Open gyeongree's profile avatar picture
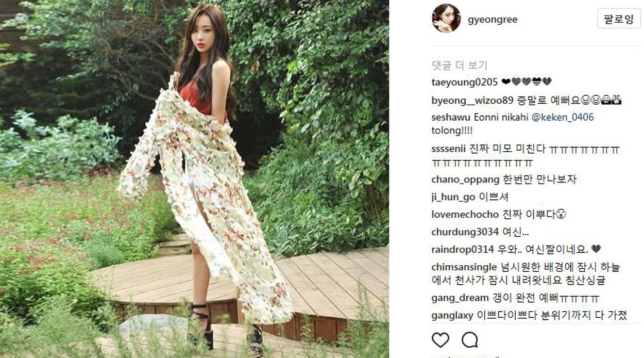The height and width of the screenshot is (358, 644). [446, 19]
